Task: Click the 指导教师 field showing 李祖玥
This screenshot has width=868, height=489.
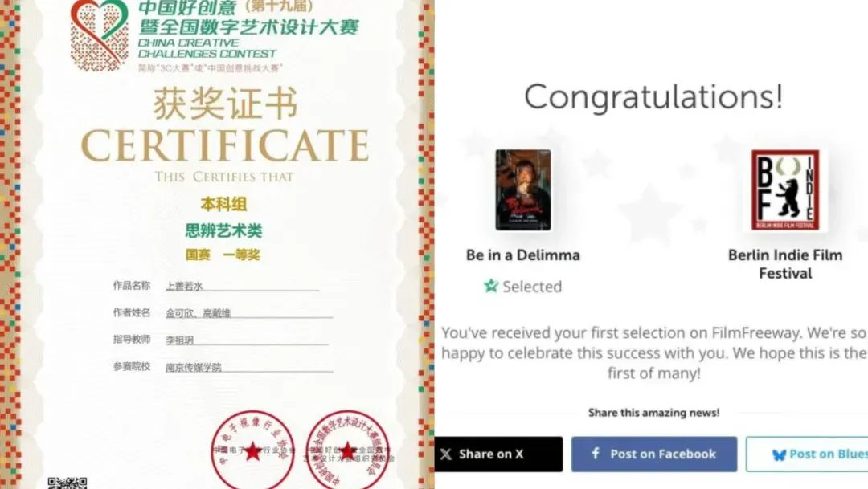Action: click(x=247, y=340)
